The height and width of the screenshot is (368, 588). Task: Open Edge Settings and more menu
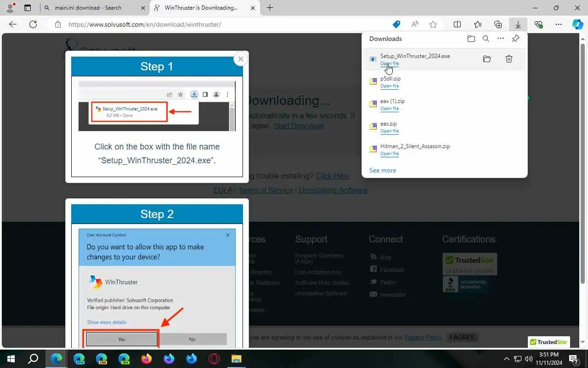(x=559, y=24)
